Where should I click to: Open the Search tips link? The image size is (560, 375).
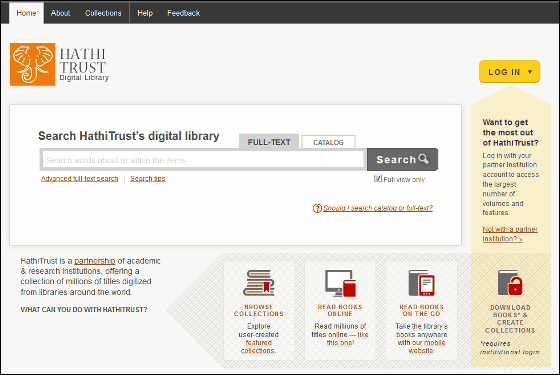(x=148, y=178)
